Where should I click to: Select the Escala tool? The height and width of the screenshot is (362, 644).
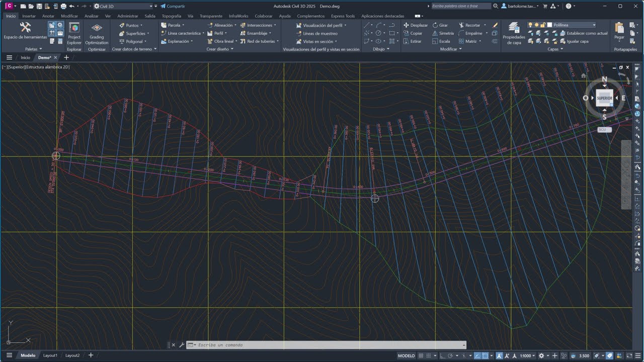point(441,41)
